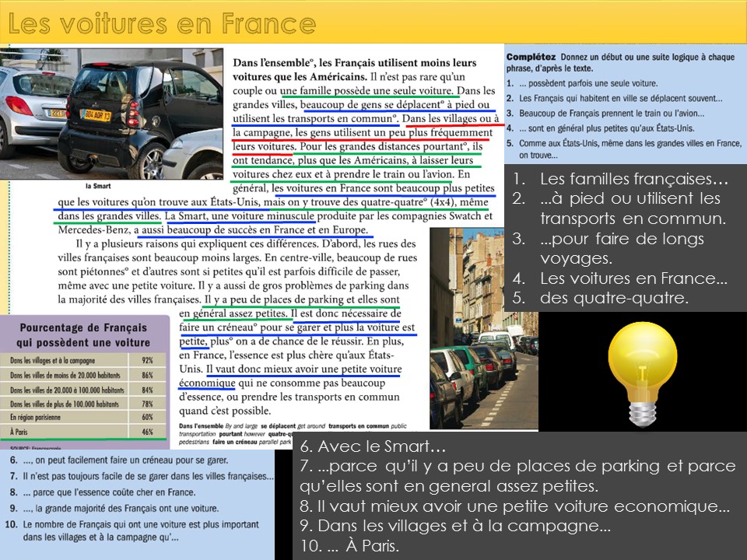
Task: Click answer '1. Les familles françaises…'
Action: [619, 180]
